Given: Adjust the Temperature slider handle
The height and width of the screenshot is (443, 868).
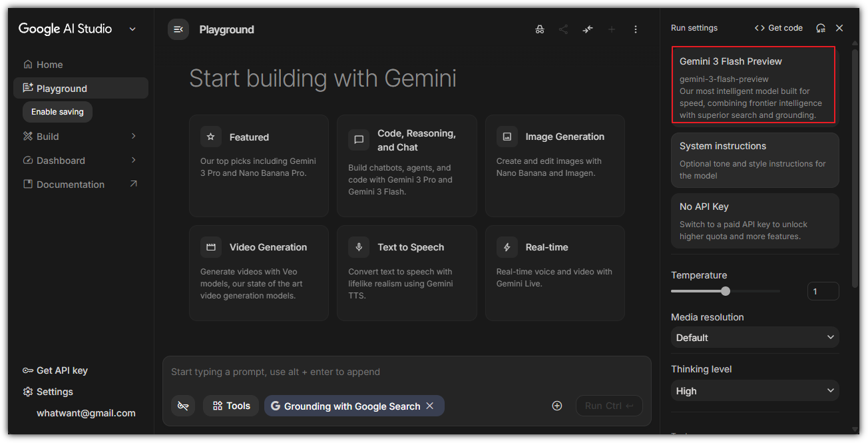Looking at the screenshot, I should 726,291.
